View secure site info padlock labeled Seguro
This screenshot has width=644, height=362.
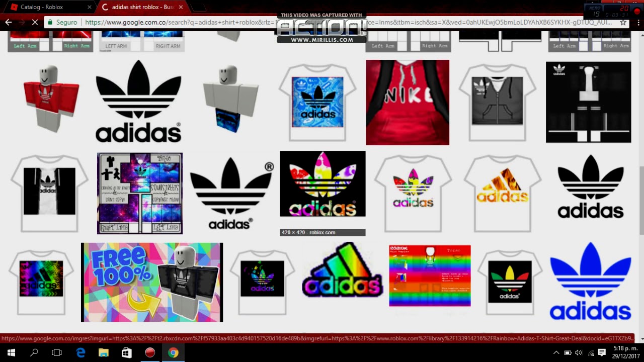(63, 22)
